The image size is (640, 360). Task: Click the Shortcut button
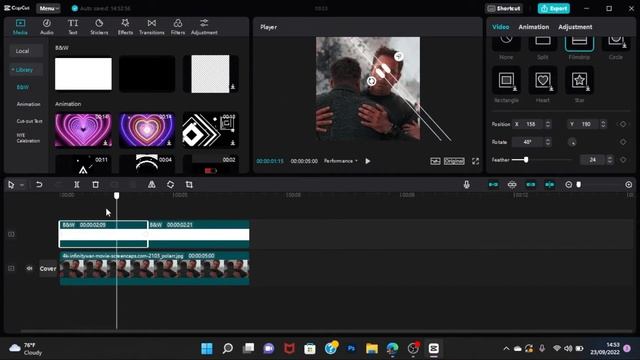point(504,8)
